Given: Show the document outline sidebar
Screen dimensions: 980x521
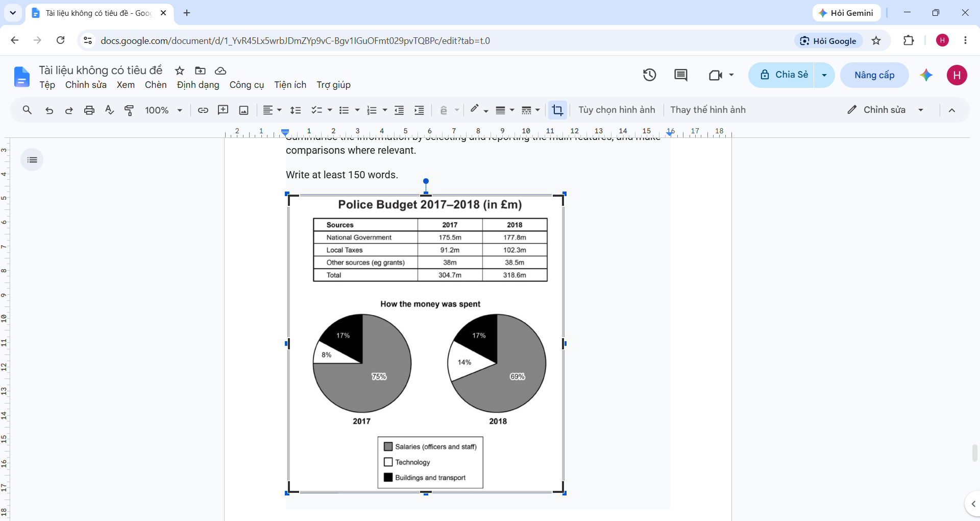Looking at the screenshot, I should (32, 160).
